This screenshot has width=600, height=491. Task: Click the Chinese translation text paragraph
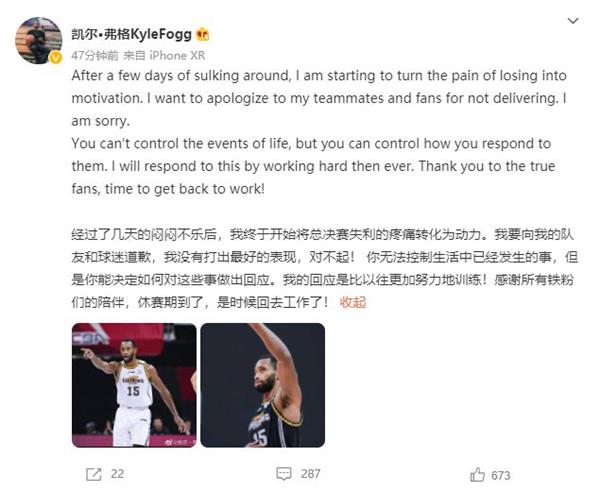tap(324, 268)
